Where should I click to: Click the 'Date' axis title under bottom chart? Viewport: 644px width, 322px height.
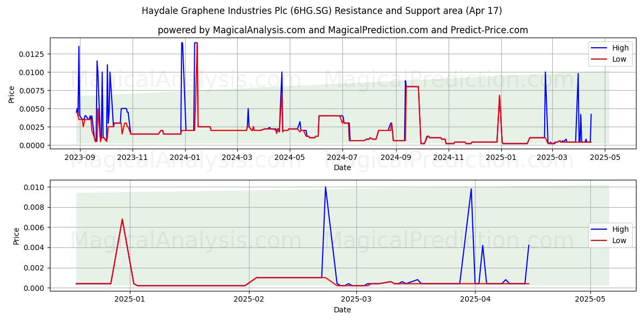point(342,310)
